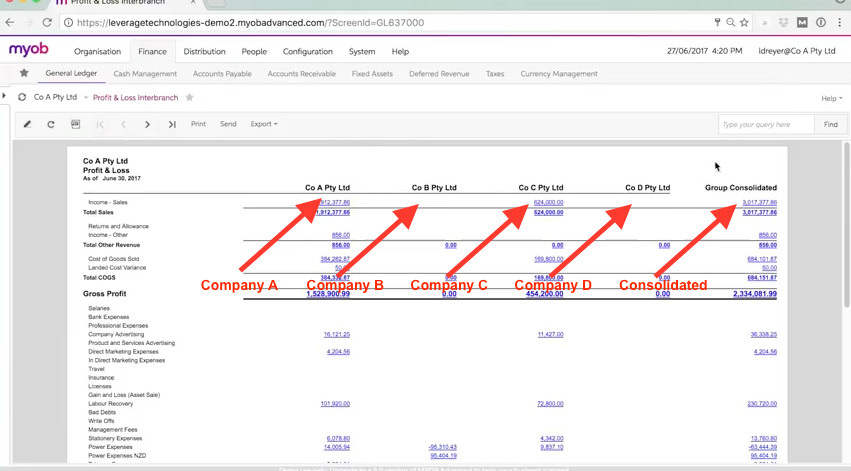Open Co C Company Advertising 11,427.00 link
851x471 pixels.
550,334
